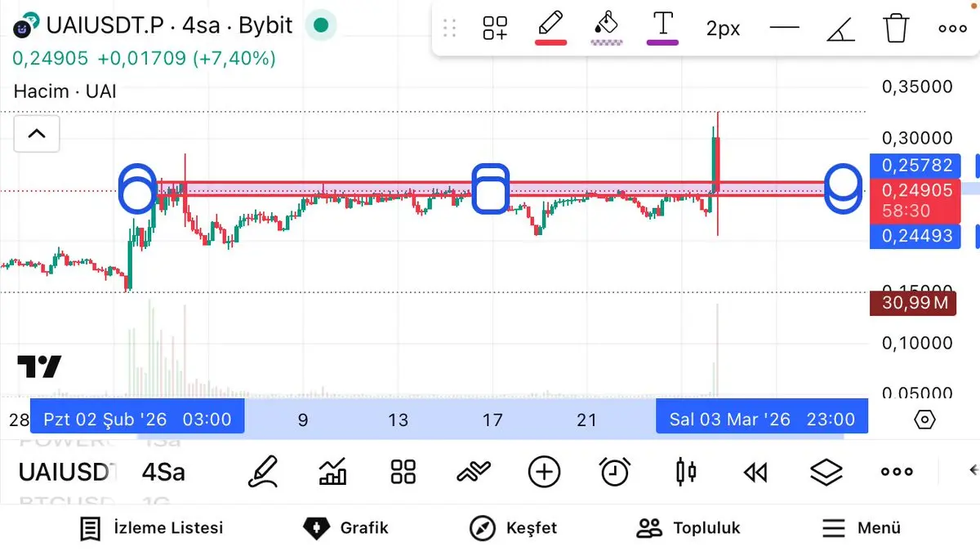Open İzleme Listesi tab

(x=151, y=528)
